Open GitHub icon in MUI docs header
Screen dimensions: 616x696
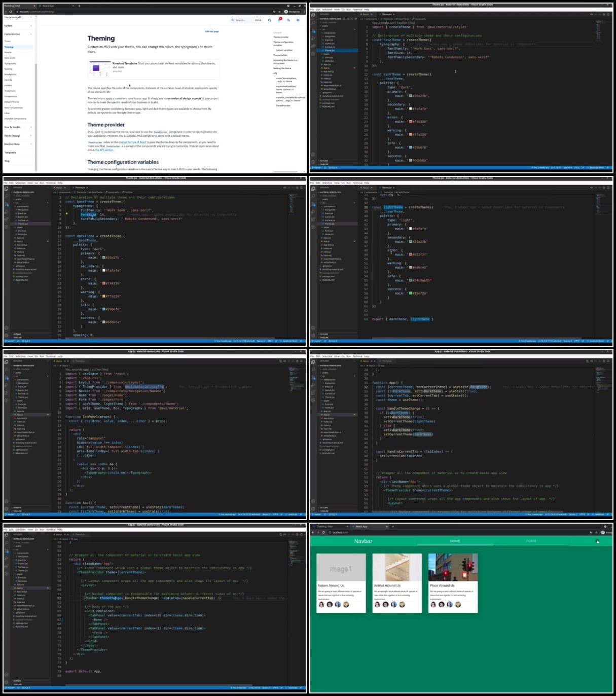(270, 20)
